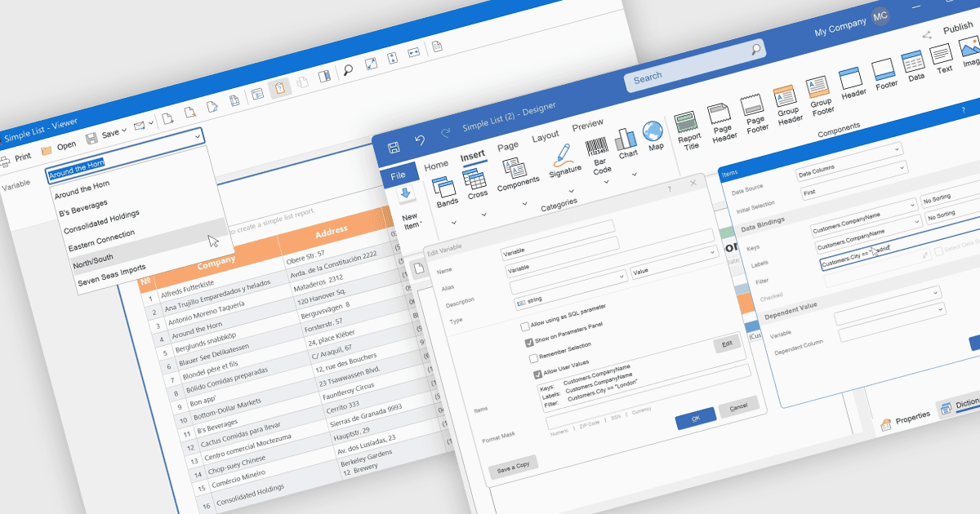Switch to the Page ribbon tab
This screenshot has width=980, height=514.
click(x=508, y=145)
